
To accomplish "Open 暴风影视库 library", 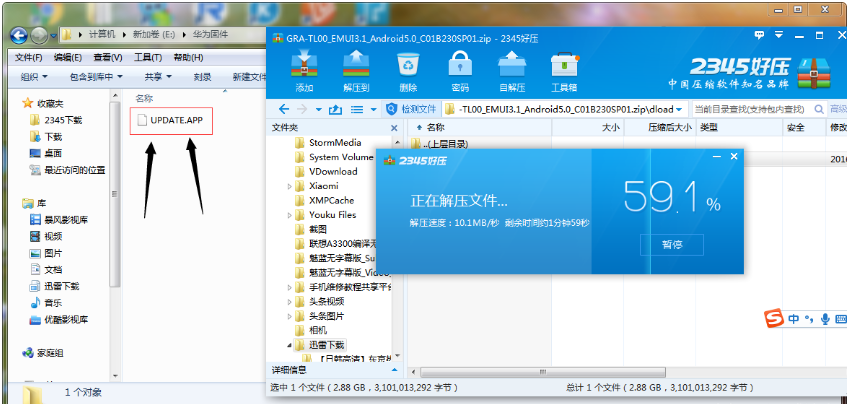I will click(x=59, y=220).
